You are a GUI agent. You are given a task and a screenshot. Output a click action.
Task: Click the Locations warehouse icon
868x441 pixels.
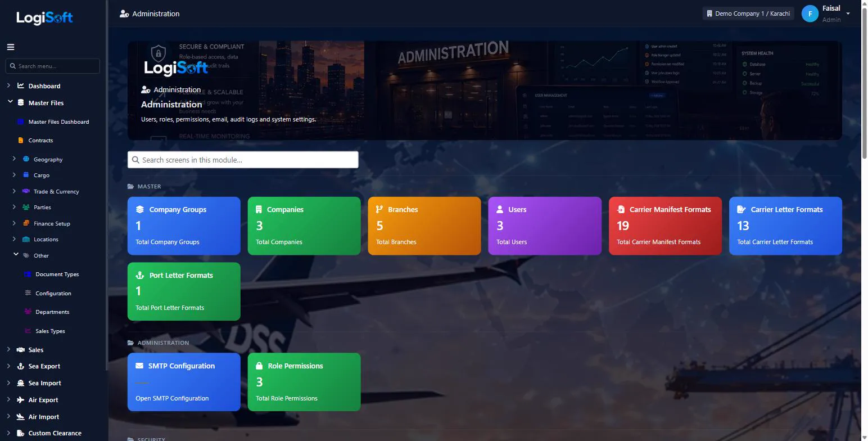26,239
